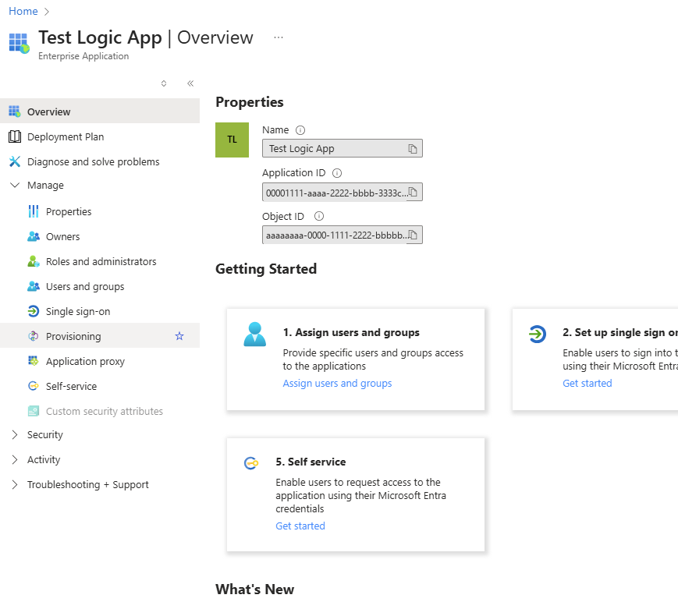678x616 pixels.
Task: Copy the Object ID to clipboard
Action: pos(413,235)
